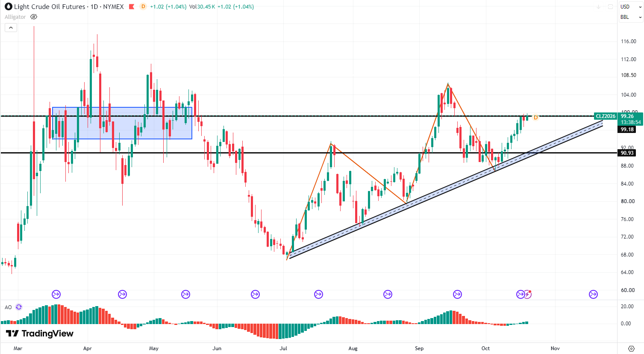Show the hidden Alligator indicator with the eye icon
Image resolution: width=644 pixels, height=354 pixels.
tap(34, 17)
